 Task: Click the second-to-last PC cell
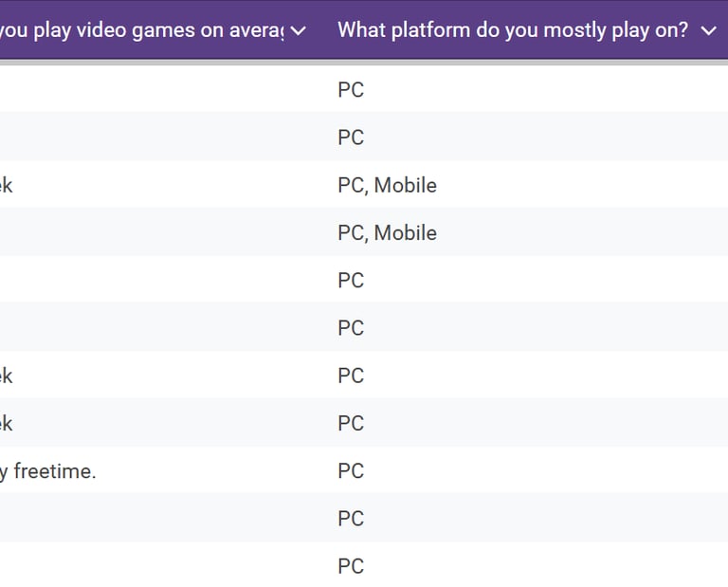pos(351,518)
